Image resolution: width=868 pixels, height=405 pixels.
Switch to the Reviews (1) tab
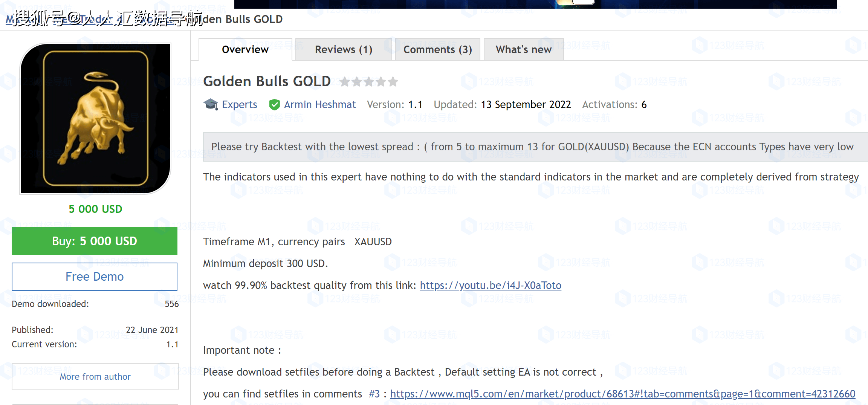[343, 49]
